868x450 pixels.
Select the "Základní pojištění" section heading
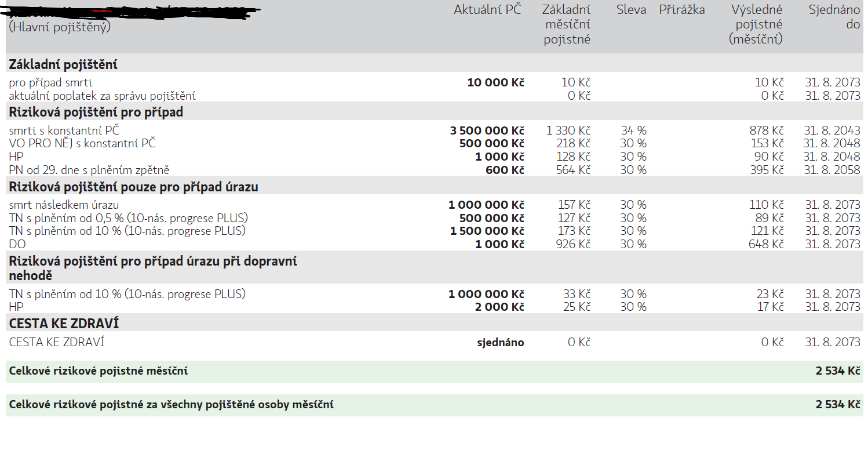pos(63,64)
